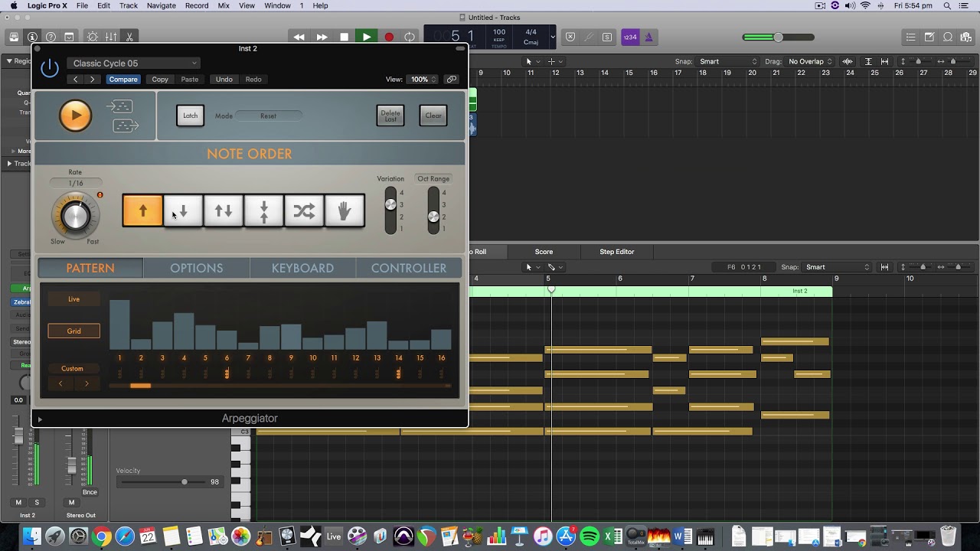Open the View 100% size dropdown
Viewport: 980px width, 551px height.
(x=422, y=80)
